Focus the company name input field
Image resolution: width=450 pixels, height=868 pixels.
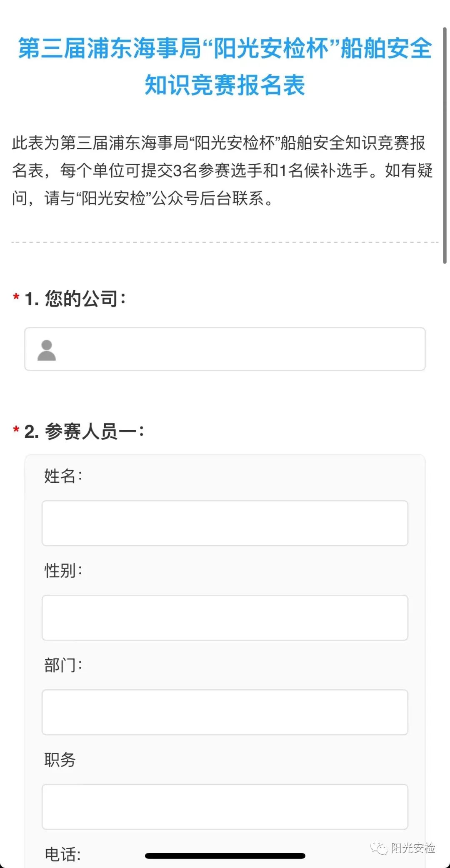pyautogui.click(x=225, y=349)
